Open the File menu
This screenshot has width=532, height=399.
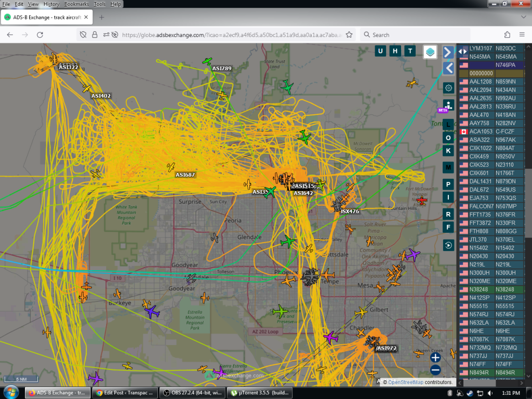point(6,4)
